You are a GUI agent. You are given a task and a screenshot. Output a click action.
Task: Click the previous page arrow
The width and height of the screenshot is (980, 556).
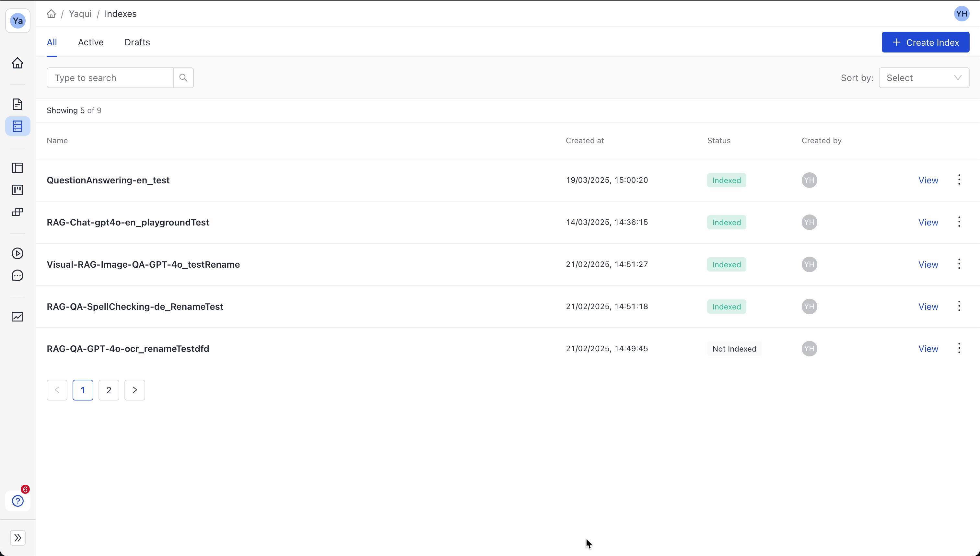[57, 390]
